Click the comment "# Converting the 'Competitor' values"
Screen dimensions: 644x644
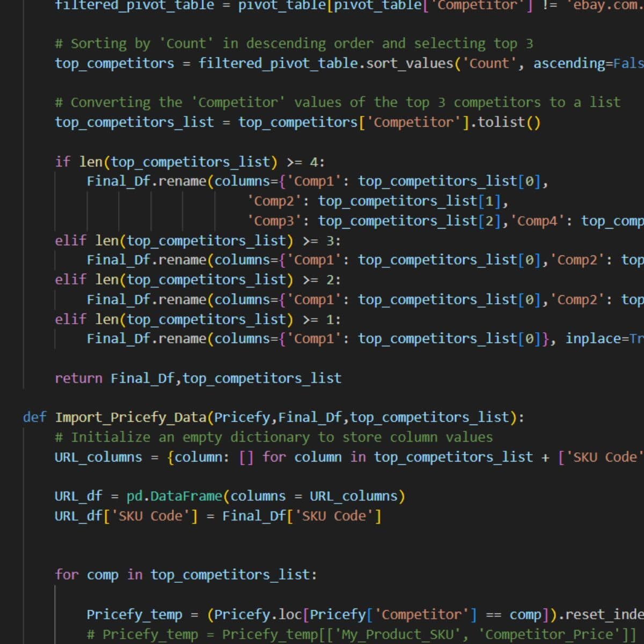pos(198,102)
